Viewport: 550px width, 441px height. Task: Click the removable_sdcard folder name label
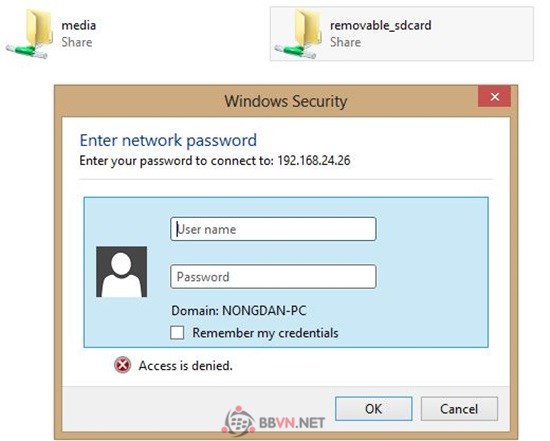click(381, 25)
